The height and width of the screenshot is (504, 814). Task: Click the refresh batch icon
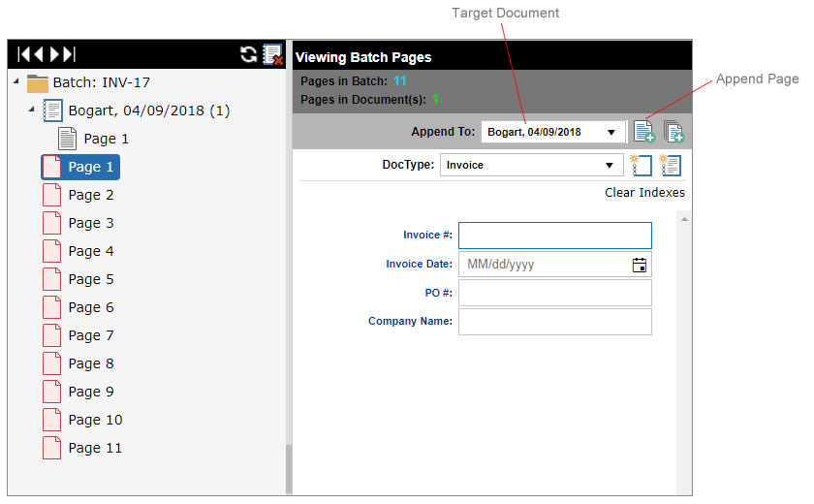pyautogui.click(x=249, y=55)
